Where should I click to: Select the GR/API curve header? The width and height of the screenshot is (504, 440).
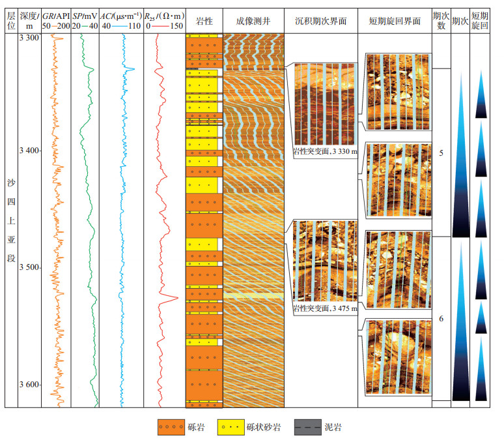pyautogui.click(x=55, y=16)
